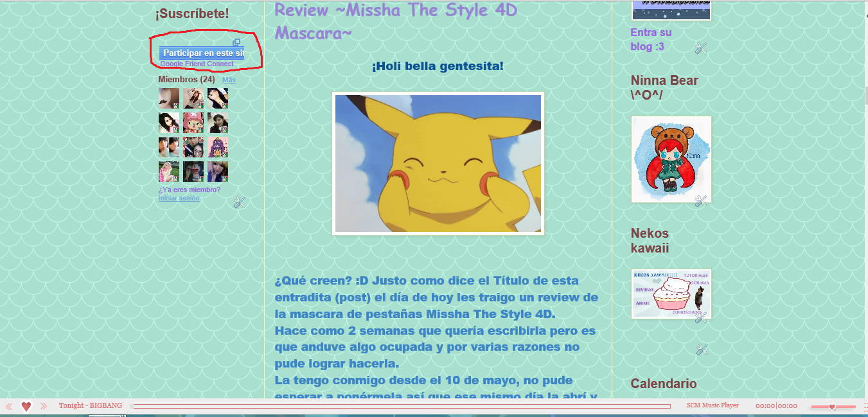Click the blonde girl in pink member avatar
The image size is (868, 417).
pos(169,172)
